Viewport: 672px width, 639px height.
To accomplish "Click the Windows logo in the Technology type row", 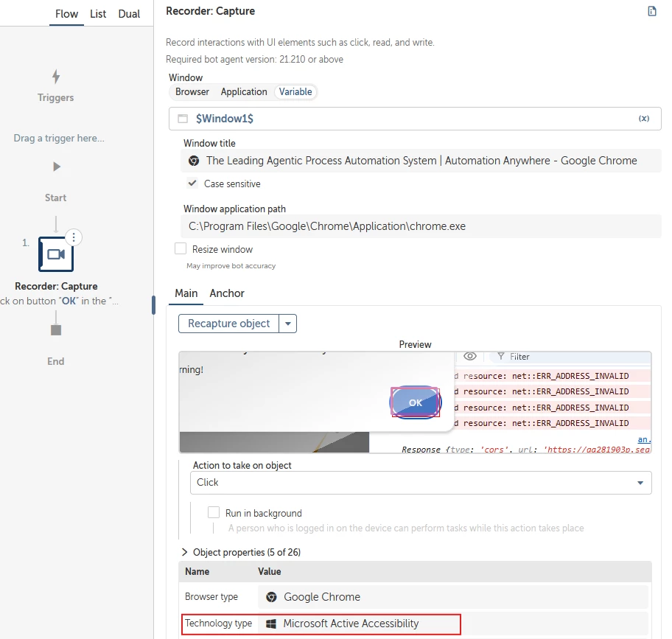I will tap(271, 624).
